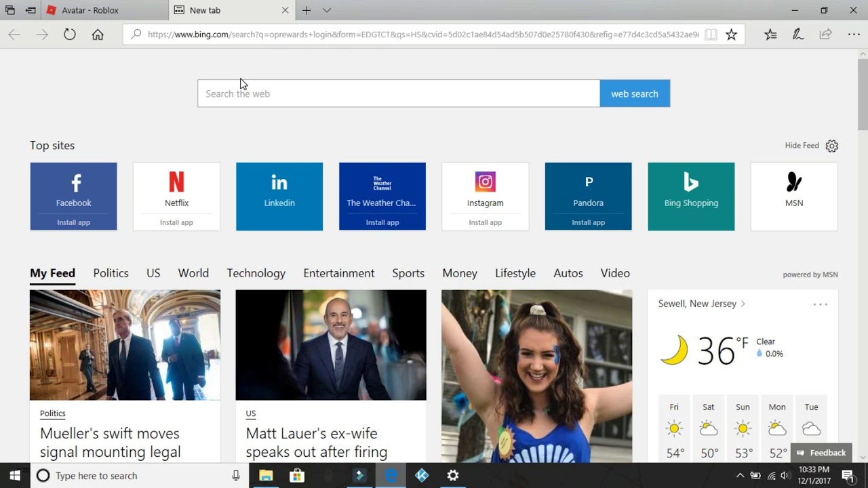
Task: Open a new tab with plus icon
Action: tap(307, 10)
